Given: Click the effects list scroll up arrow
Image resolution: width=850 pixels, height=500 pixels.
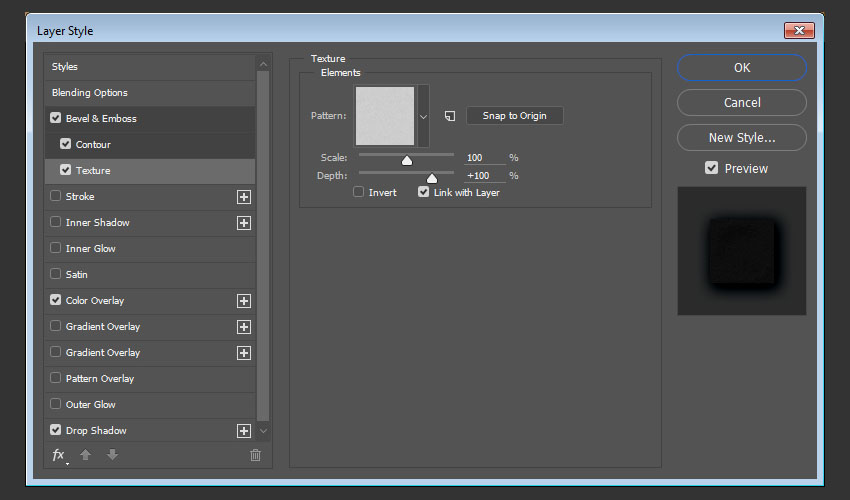Looking at the screenshot, I should [x=263, y=65].
